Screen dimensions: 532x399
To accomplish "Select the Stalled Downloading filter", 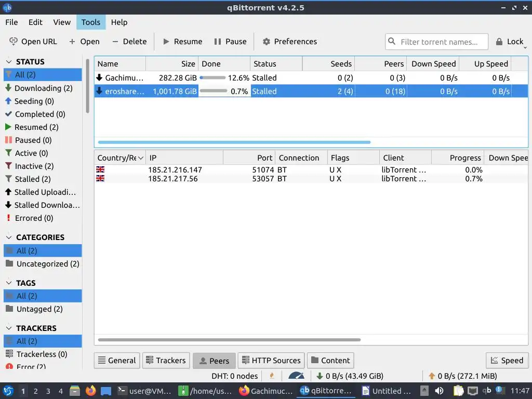I will click(x=43, y=205).
